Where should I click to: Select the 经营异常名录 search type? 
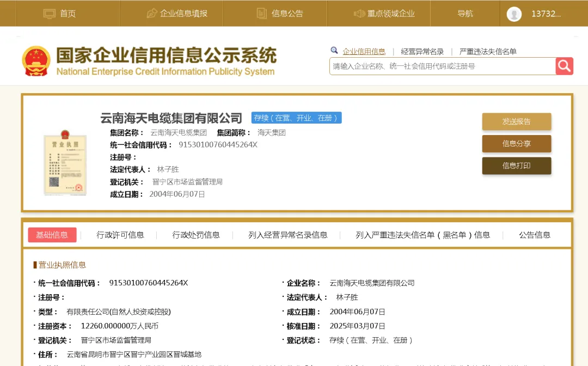tap(422, 51)
